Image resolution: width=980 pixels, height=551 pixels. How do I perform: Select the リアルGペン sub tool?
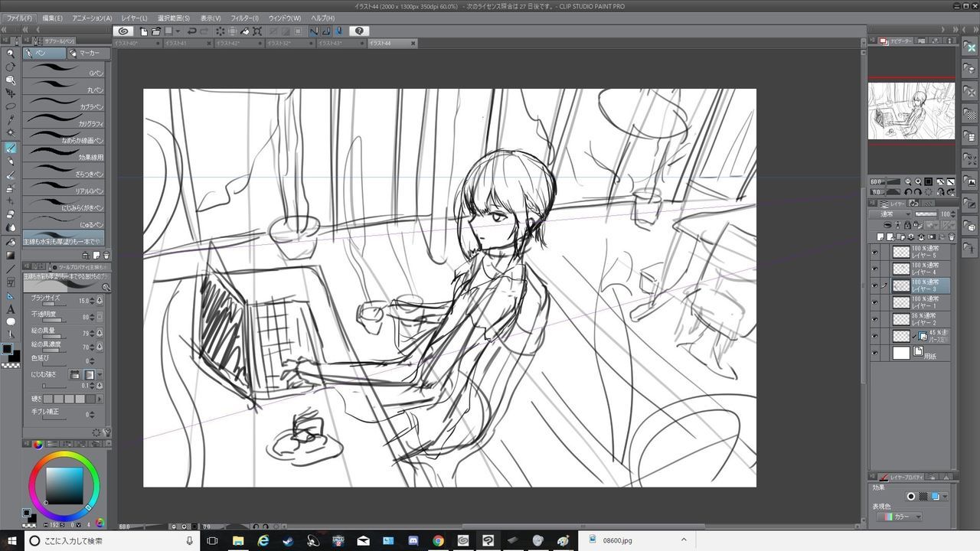pyautogui.click(x=64, y=188)
